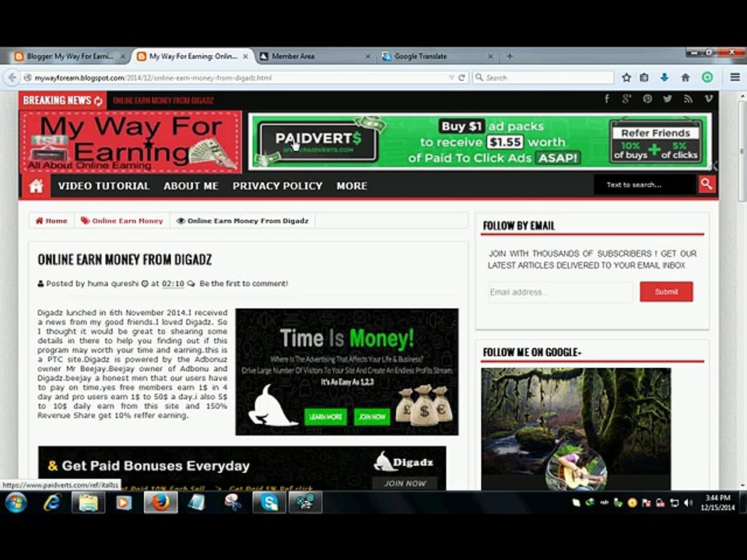Screen dimensions: 747x560
Task: Switch to the Google Translate tab
Action: coord(437,56)
